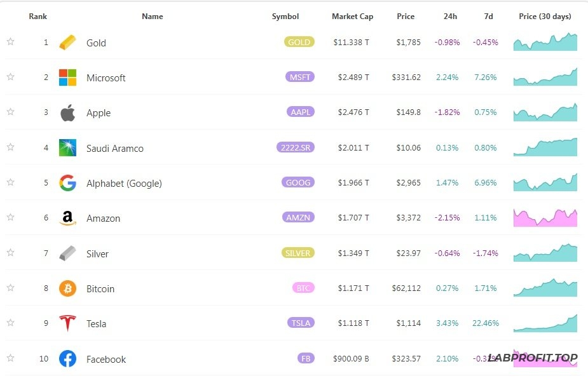
Task: Open the Silver asset name link
Action: click(x=97, y=253)
